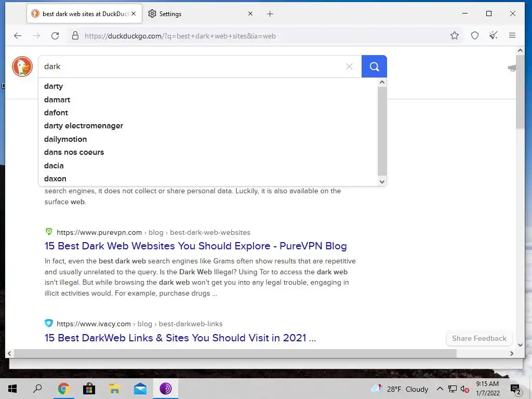
Task: Click the Ivacy shield favicon
Action: tap(49, 323)
